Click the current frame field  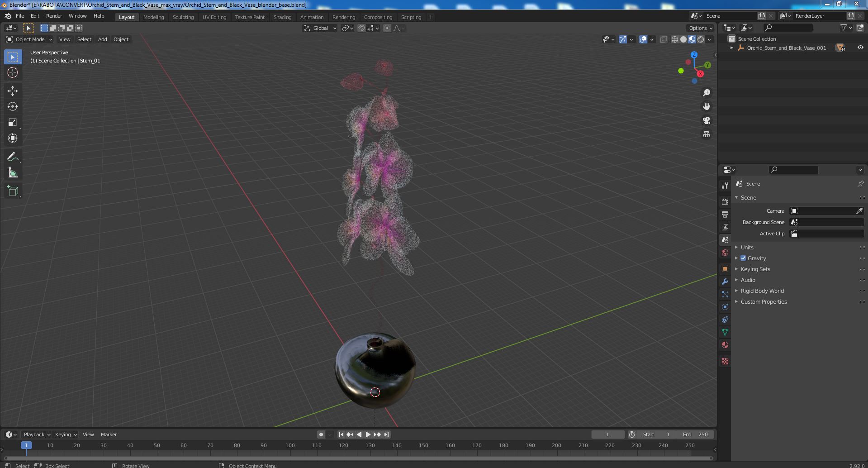[x=607, y=435]
